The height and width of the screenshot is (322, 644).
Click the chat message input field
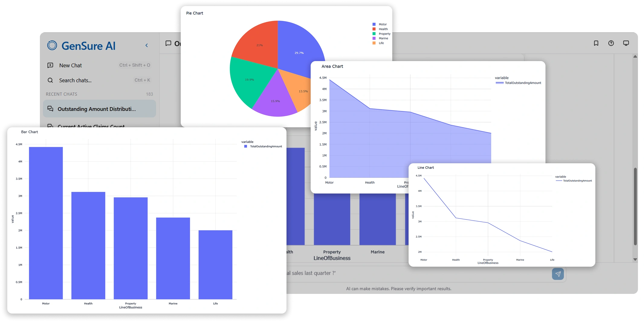coord(417,273)
